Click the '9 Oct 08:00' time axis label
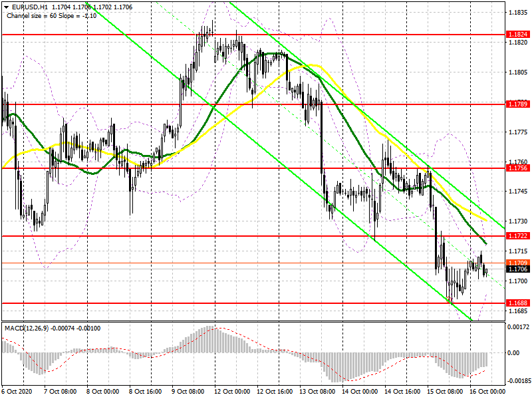Screen dimensions: 532x399 pyautogui.click(x=188, y=392)
